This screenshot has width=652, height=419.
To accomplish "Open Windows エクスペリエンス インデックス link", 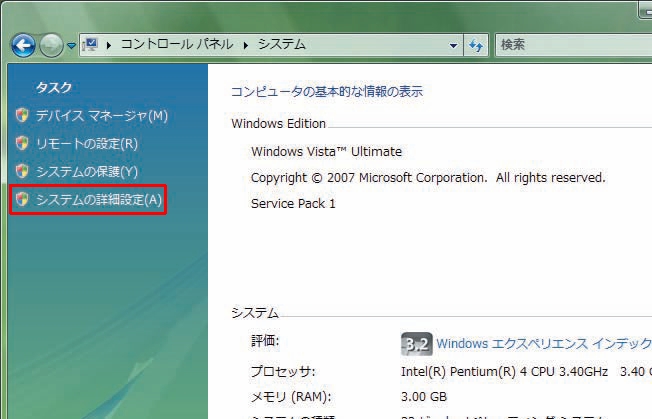I will pos(544,344).
